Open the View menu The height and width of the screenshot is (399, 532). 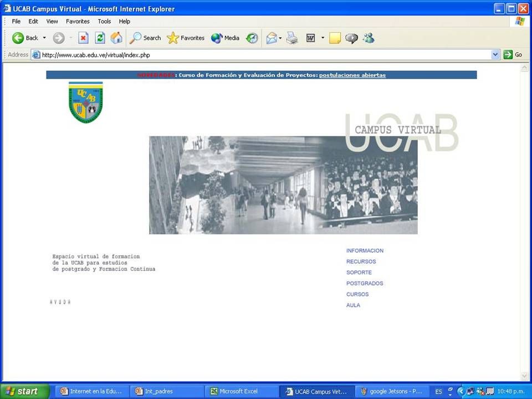pyautogui.click(x=52, y=22)
